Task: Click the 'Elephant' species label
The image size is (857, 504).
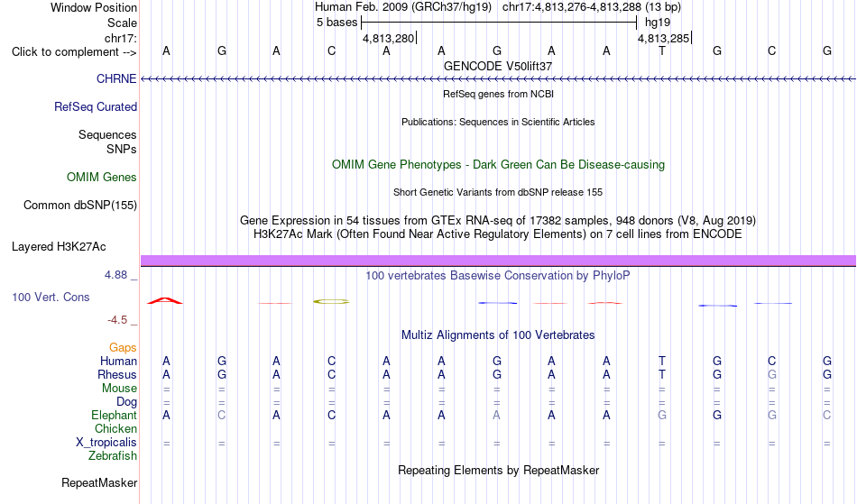Action: coord(115,415)
